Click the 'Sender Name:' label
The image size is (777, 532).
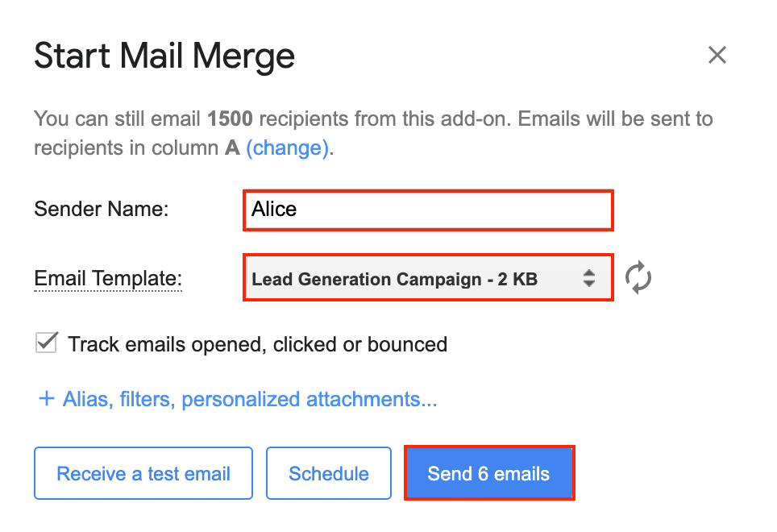tap(101, 210)
